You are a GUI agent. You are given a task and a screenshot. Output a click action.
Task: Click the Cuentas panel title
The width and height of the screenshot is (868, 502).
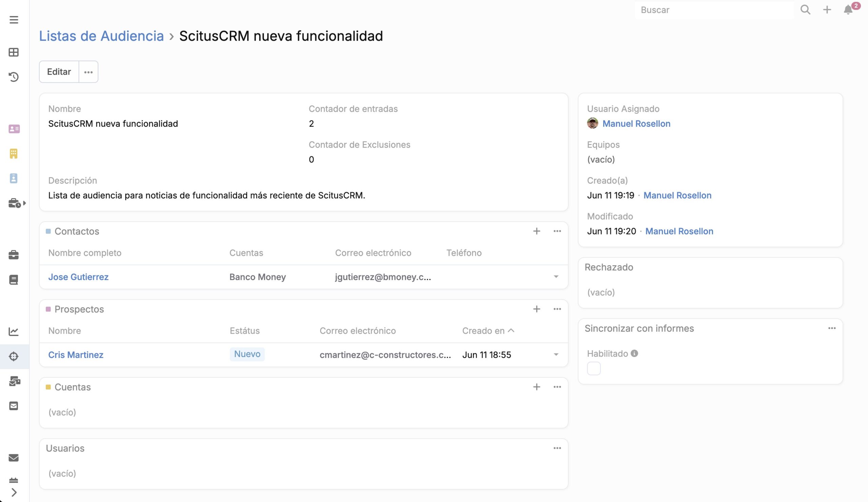72,387
